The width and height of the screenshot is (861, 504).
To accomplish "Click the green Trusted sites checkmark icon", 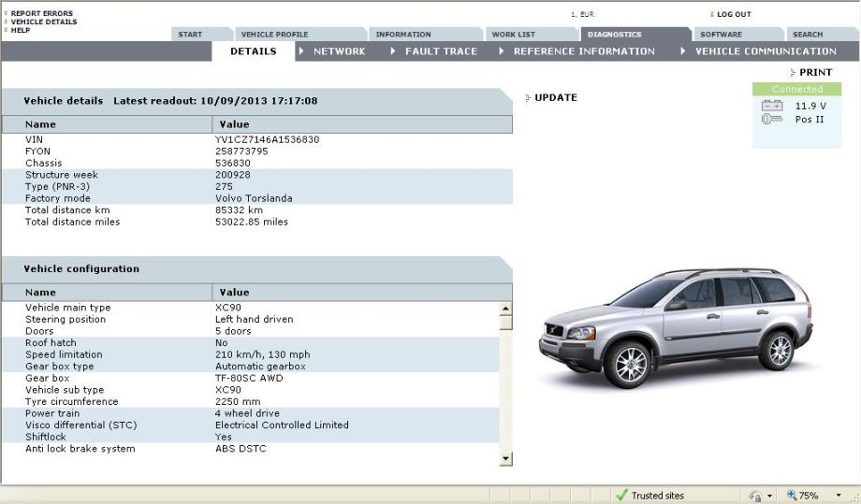I will [621, 496].
